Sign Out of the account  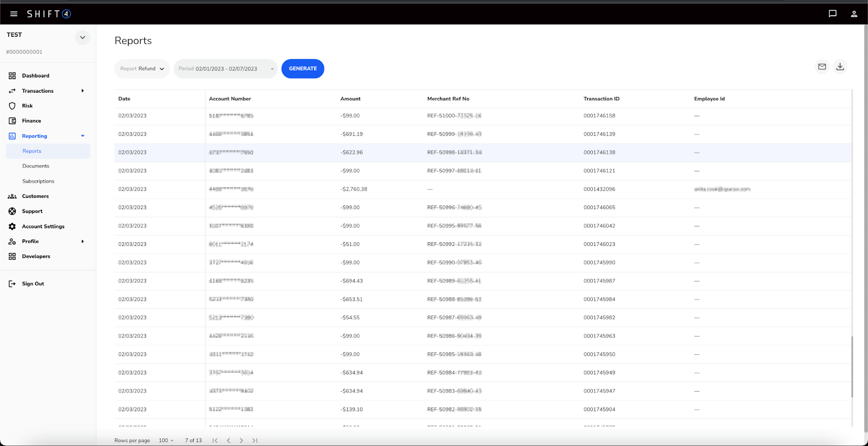pos(33,284)
